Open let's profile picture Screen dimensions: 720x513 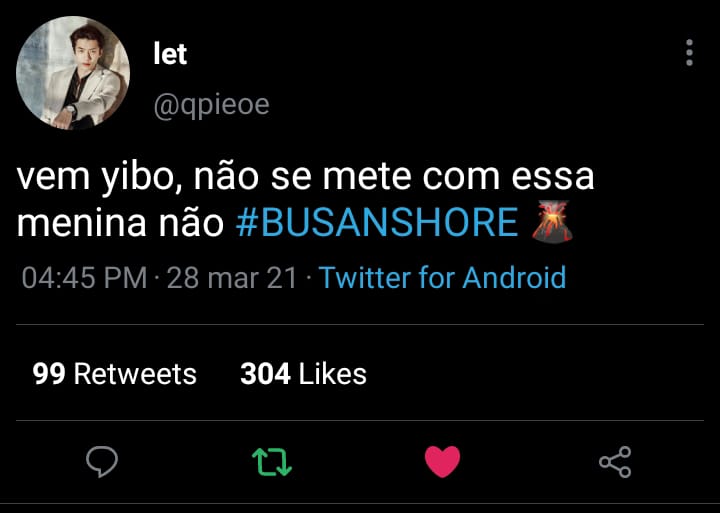[73, 73]
